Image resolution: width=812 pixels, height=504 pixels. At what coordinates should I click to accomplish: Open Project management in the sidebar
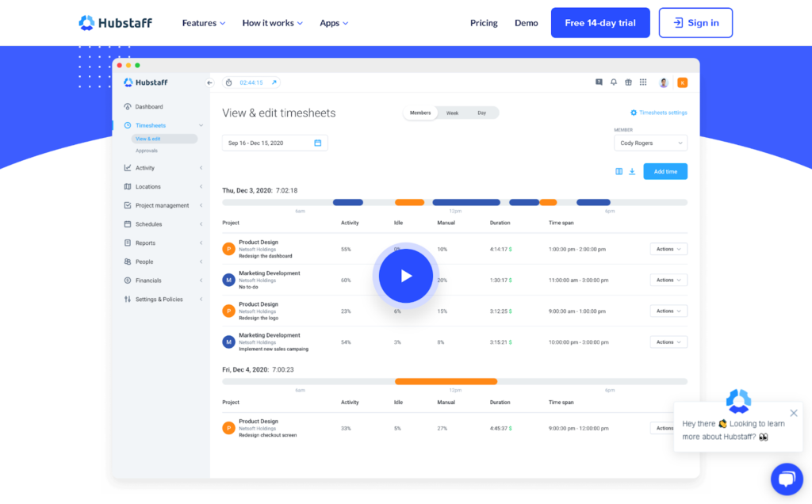click(x=162, y=205)
